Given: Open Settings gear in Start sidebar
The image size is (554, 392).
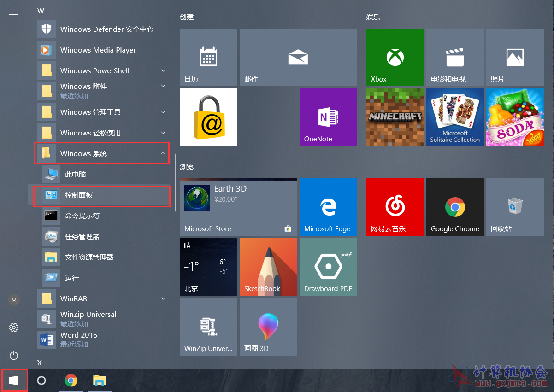Looking at the screenshot, I should point(14,328).
